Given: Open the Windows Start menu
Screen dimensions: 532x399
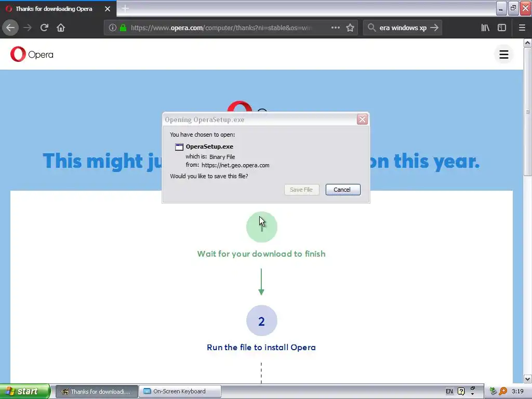Looking at the screenshot, I should tap(24, 391).
